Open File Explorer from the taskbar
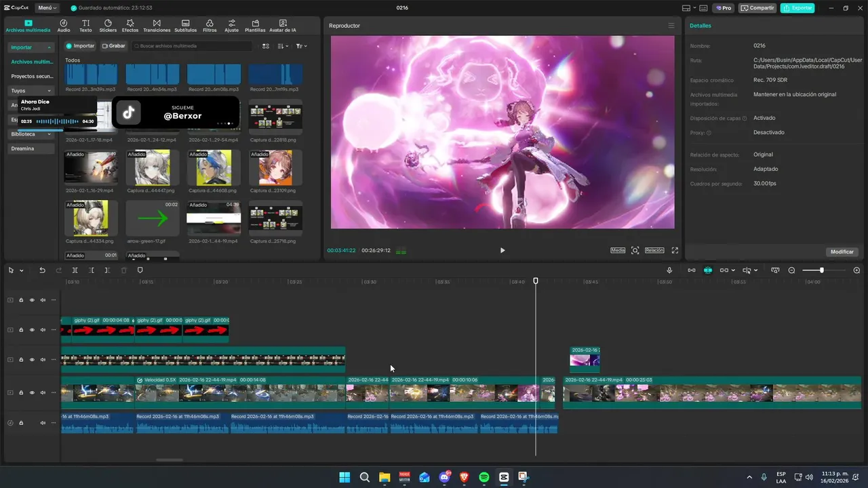 click(x=384, y=477)
